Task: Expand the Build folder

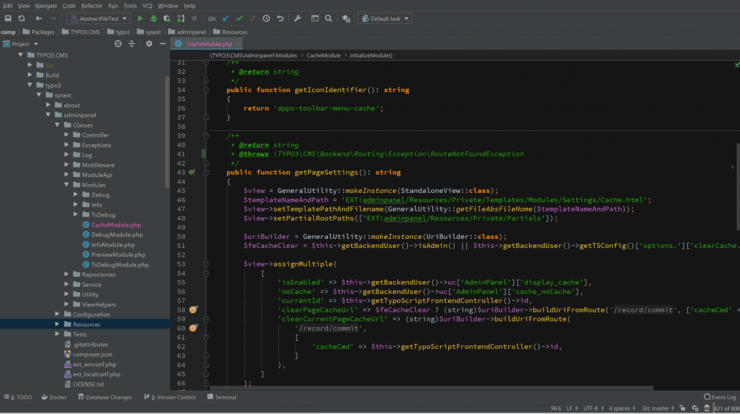Action: 30,75
